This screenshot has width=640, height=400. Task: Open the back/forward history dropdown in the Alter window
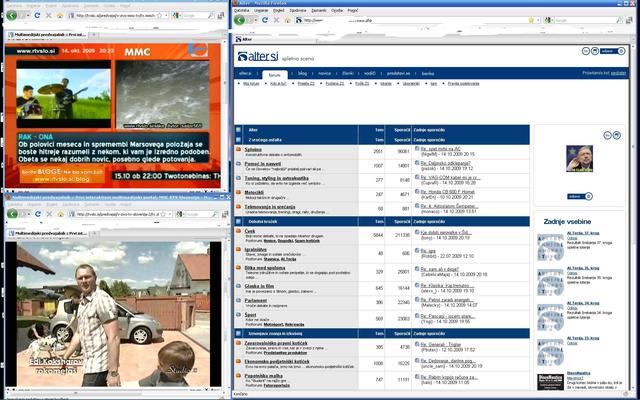[256, 20]
